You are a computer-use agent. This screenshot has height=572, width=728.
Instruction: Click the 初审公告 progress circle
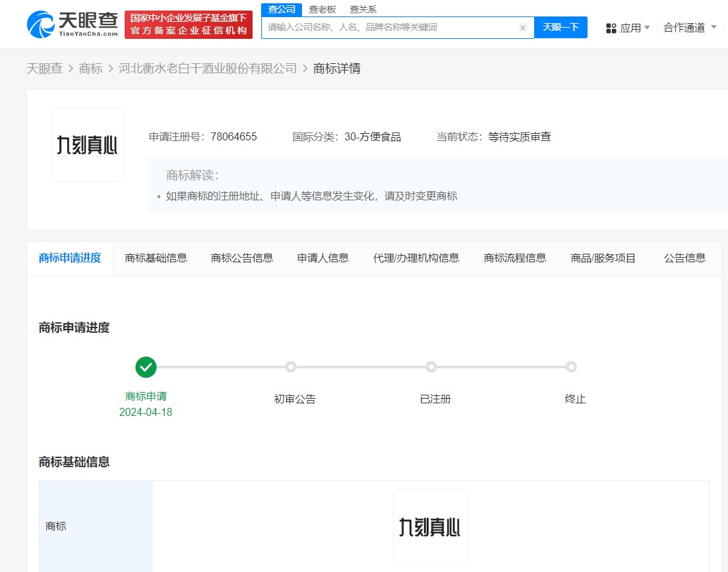[291, 367]
